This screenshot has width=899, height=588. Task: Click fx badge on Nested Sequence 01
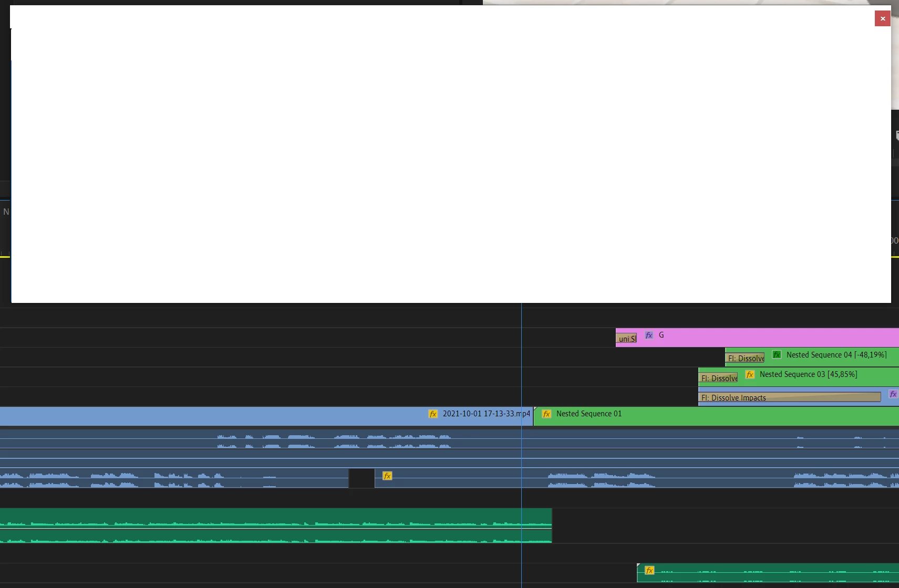(x=546, y=414)
